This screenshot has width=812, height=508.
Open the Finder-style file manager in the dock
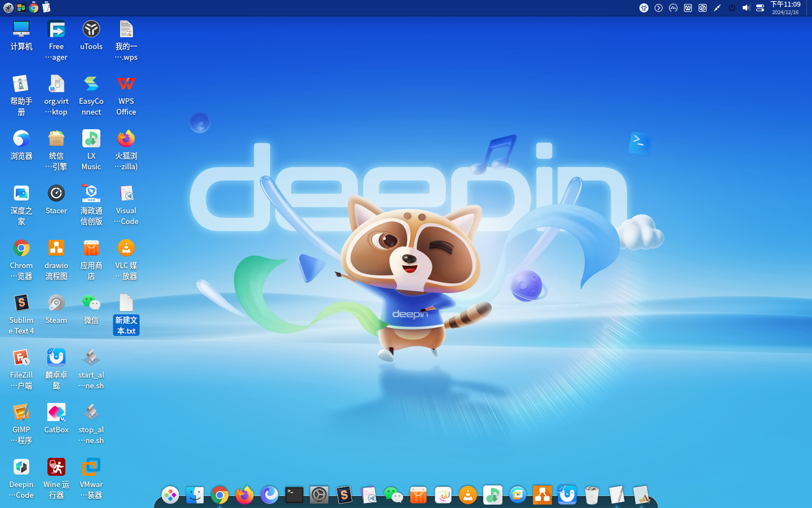[x=195, y=495]
